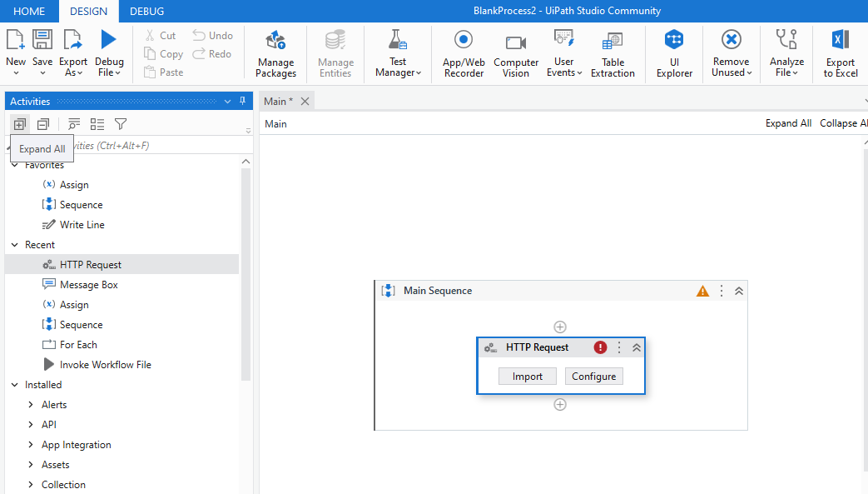
Task: Click Copy in the ribbon
Action: pyautogui.click(x=163, y=54)
